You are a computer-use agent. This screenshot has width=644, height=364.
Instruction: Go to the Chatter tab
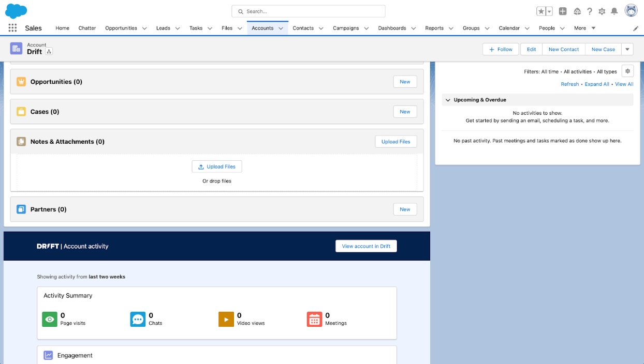tap(87, 28)
